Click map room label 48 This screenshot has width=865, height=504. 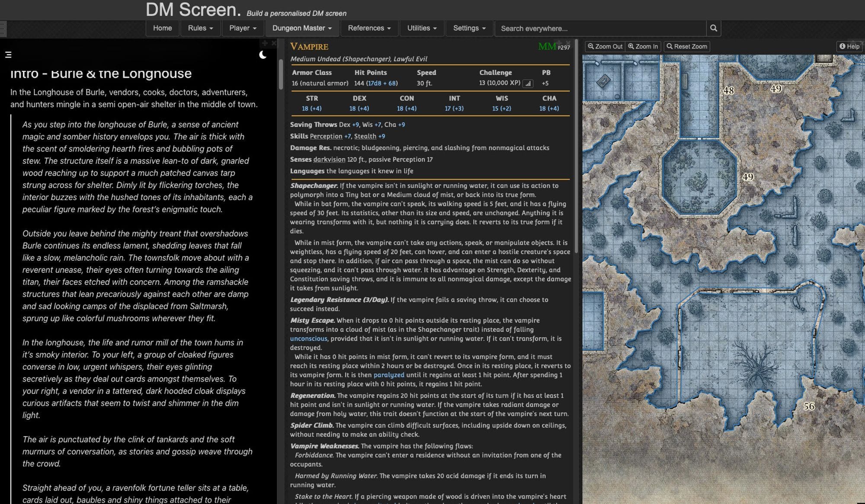[729, 90]
